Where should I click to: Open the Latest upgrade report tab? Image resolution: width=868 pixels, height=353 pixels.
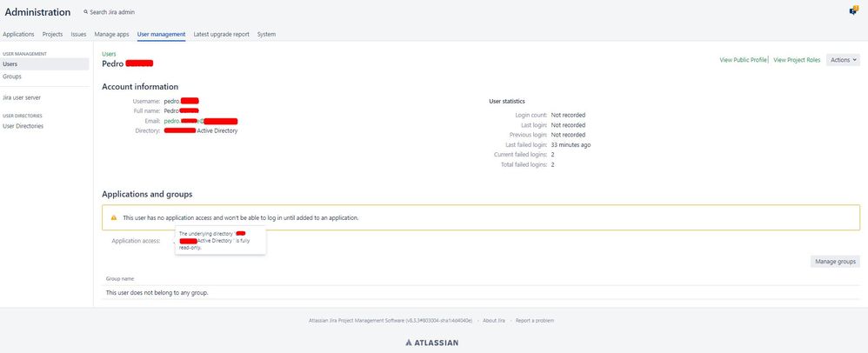pos(222,34)
